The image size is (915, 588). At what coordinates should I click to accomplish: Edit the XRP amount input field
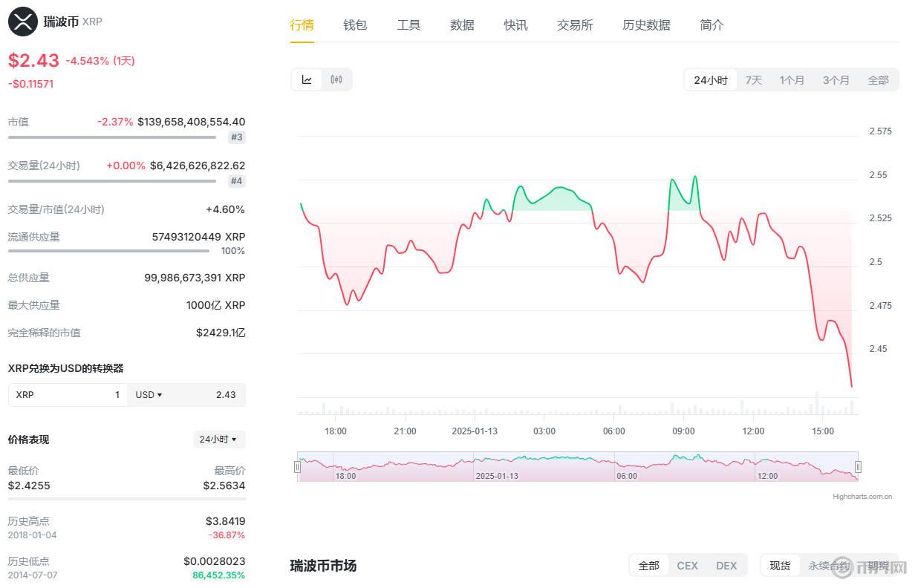click(68, 395)
